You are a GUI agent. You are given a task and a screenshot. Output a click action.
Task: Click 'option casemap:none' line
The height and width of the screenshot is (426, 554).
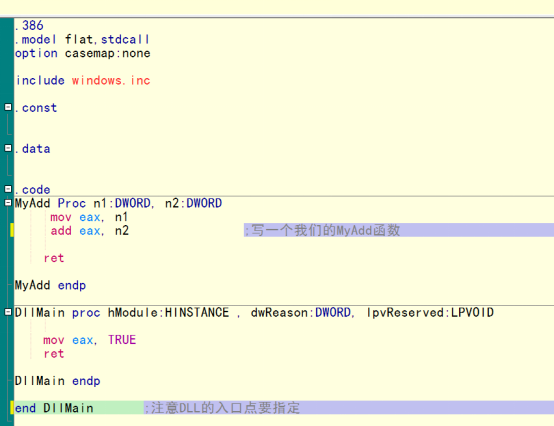[x=82, y=53]
